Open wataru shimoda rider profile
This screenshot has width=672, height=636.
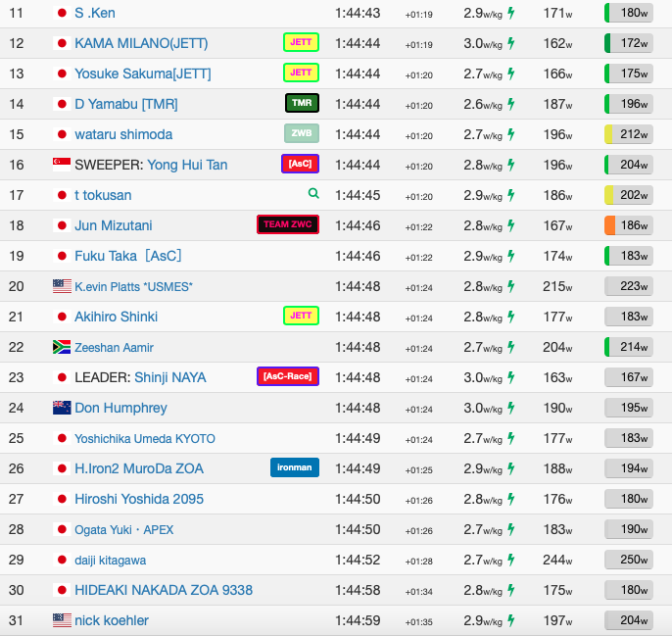coord(123,134)
